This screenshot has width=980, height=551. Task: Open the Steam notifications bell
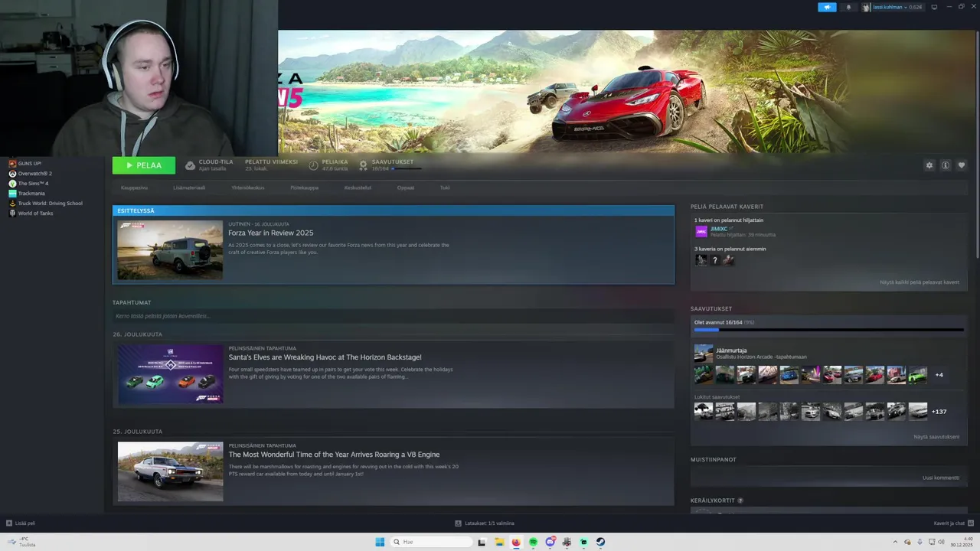coord(848,7)
